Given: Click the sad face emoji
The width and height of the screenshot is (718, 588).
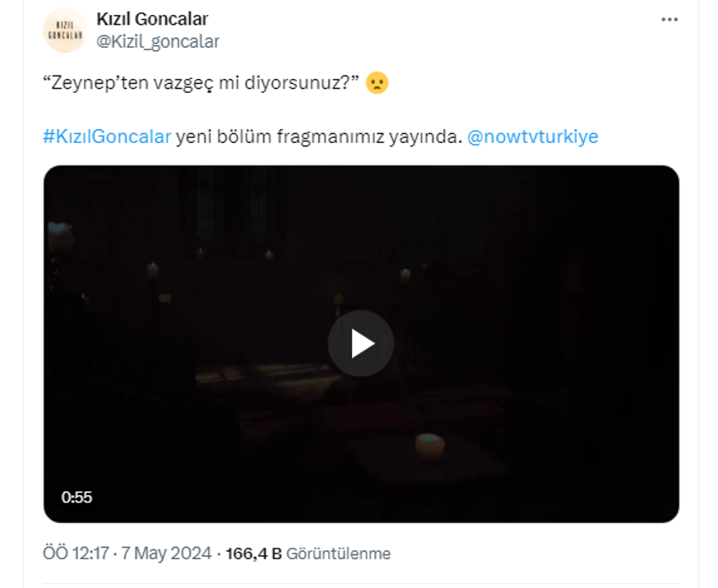Looking at the screenshot, I should [377, 84].
